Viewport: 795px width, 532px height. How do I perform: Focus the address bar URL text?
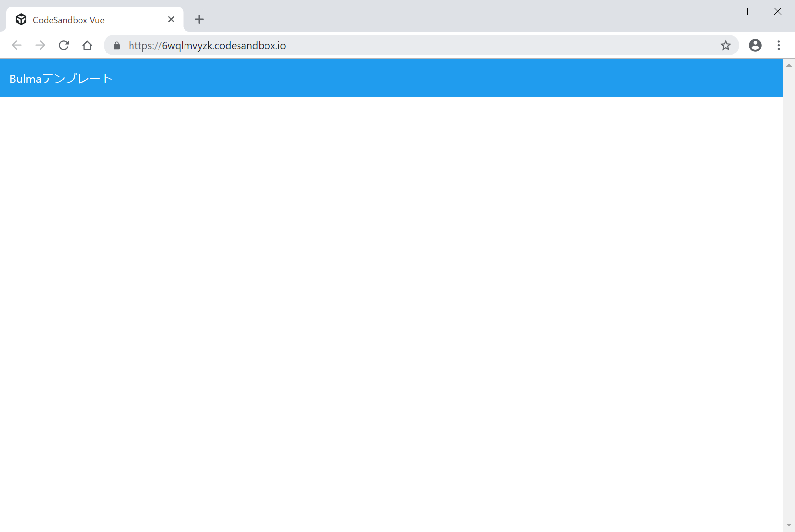pos(207,46)
